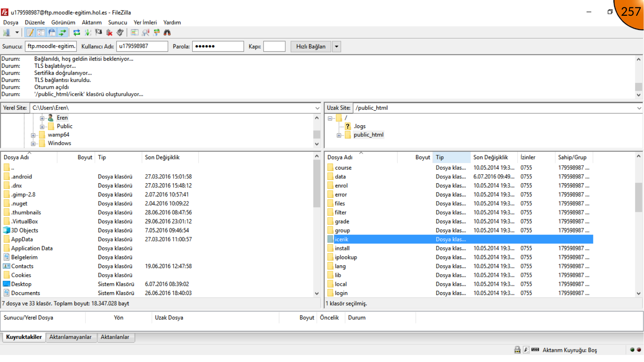Toggle the local directory tree view
The width and height of the screenshot is (644, 362).
point(41,33)
